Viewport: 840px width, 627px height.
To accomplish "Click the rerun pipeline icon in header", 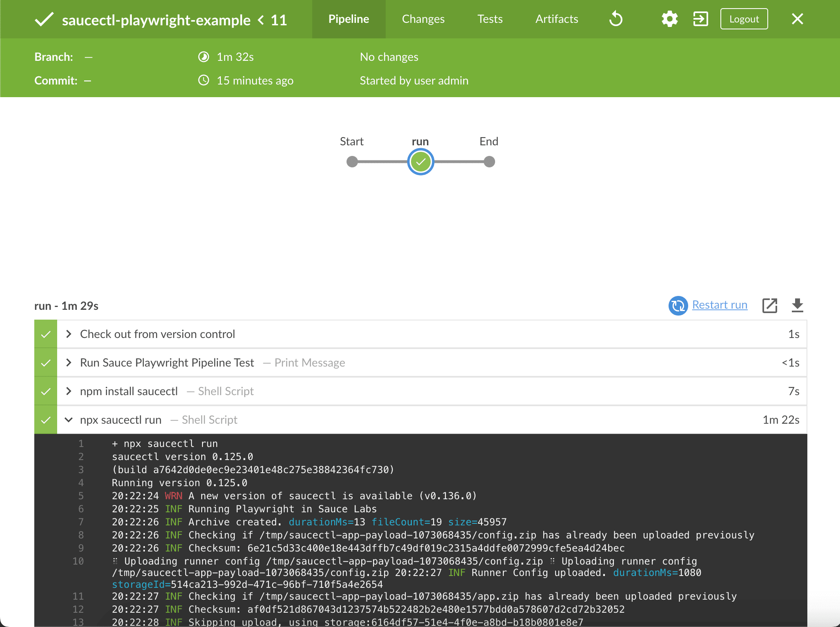I will coord(616,19).
